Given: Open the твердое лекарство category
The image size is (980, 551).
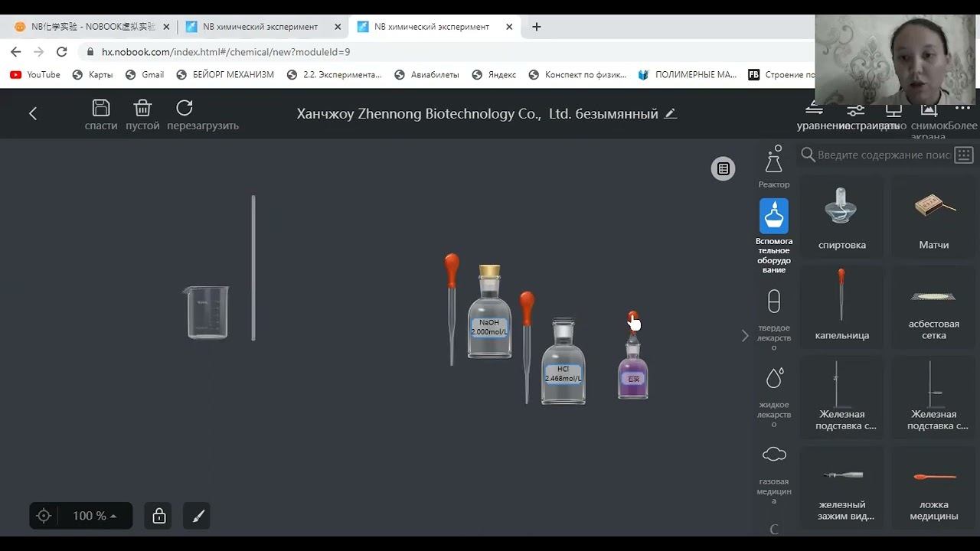Looking at the screenshot, I should pos(774,320).
